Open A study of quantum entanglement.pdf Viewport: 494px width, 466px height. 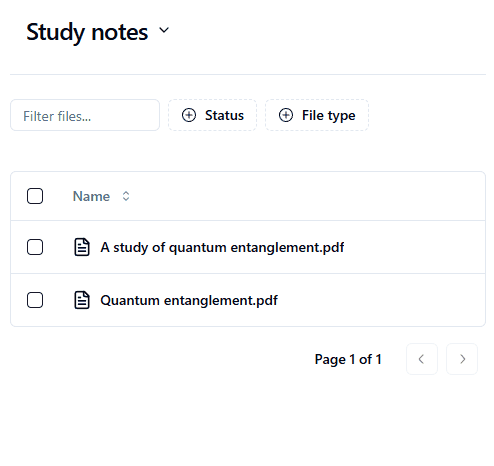222,247
